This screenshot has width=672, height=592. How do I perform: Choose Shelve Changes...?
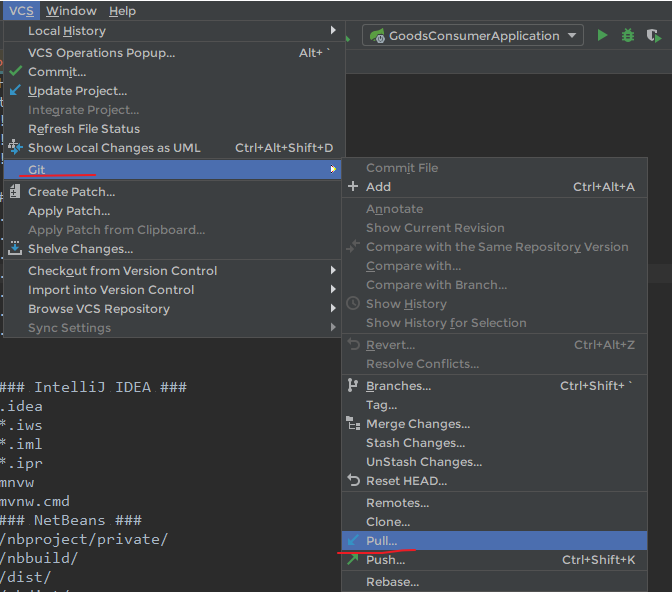[172, 249]
